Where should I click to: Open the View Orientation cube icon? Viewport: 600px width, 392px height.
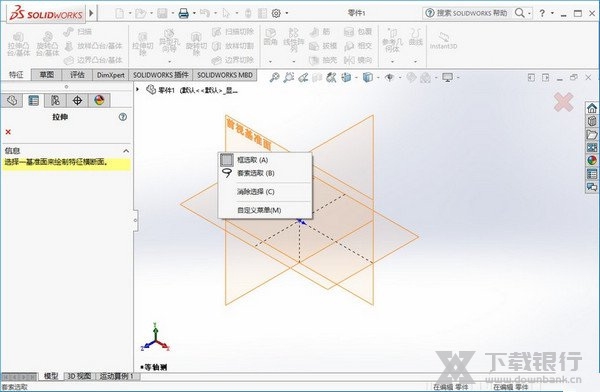click(346, 78)
